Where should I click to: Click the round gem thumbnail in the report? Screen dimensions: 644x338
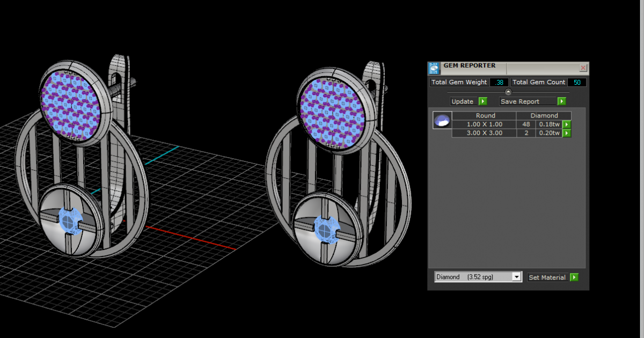[442, 120]
